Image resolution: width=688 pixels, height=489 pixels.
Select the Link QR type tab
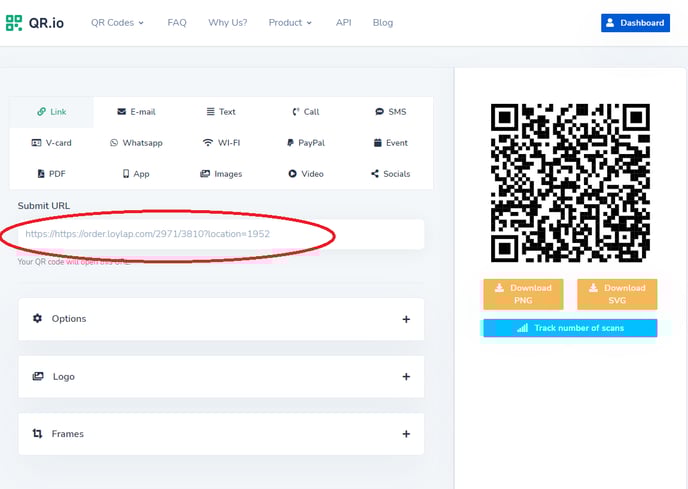click(51, 112)
